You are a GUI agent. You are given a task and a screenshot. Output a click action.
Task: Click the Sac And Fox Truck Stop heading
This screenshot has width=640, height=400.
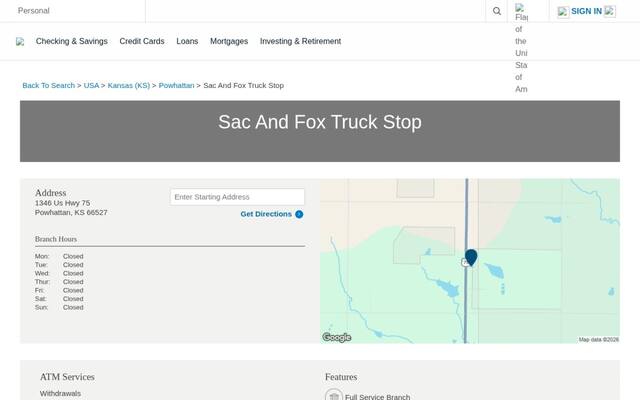click(x=320, y=122)
